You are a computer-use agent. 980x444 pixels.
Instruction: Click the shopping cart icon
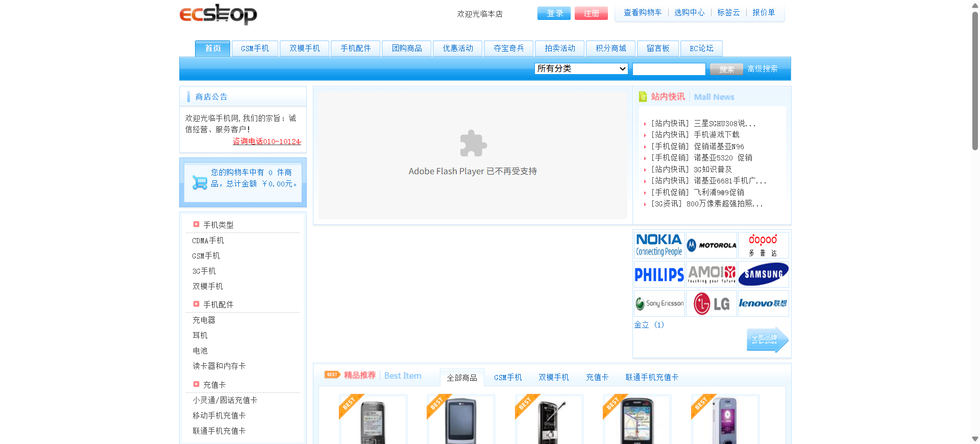pyautogui.click(x=200, y=182)
